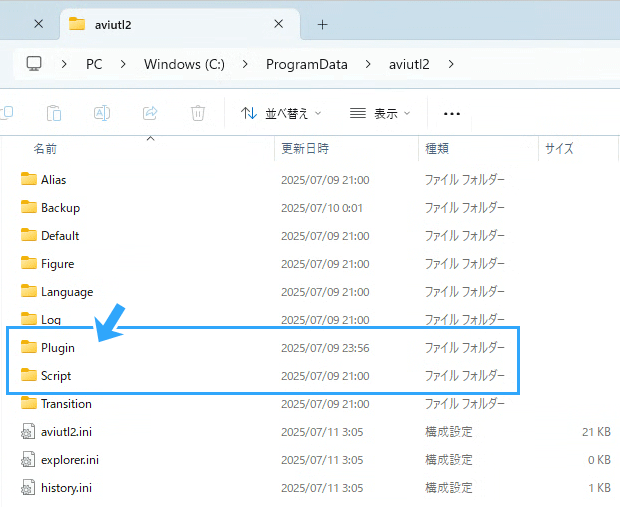The width and height of the screenshot is (620, 507).
Task: Sort by 名前 column header
Action: 45,149
